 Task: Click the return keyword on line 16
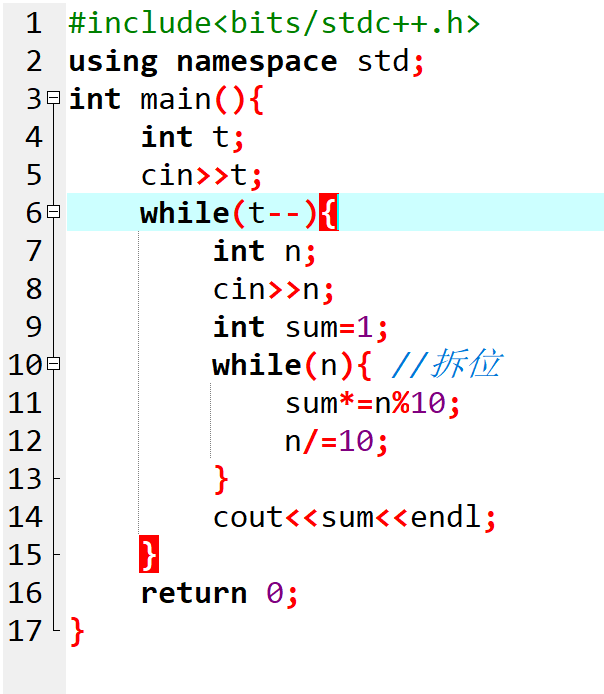pos(194,593)
